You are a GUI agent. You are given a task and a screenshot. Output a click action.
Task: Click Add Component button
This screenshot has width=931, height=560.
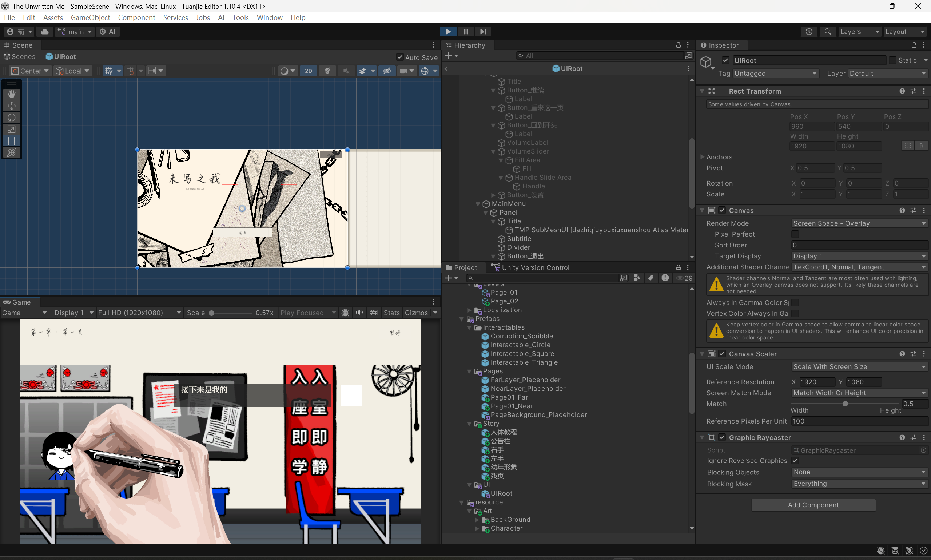click(813, 505)
